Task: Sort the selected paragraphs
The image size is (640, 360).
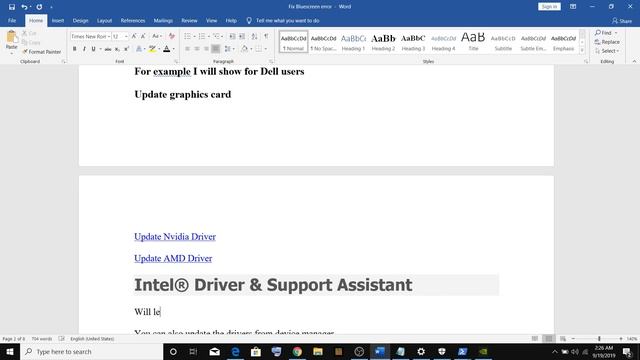Action: [x=255, y=36]
